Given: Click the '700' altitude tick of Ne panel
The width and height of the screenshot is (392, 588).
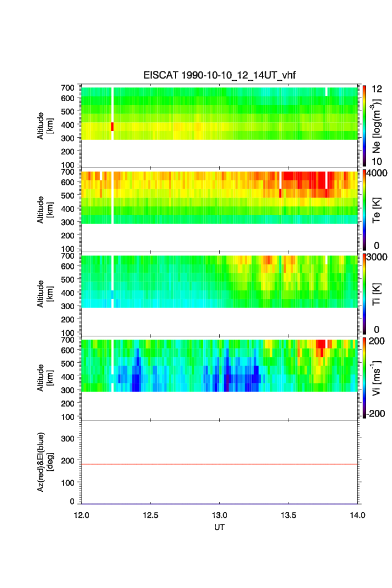Looking at the screenshot, I should pos(68,88).
